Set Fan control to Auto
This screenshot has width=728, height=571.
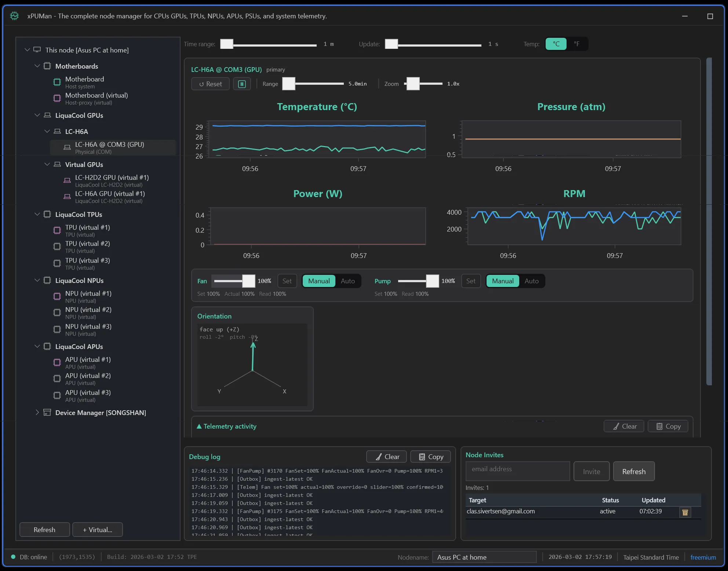click(x=347, y=281)
